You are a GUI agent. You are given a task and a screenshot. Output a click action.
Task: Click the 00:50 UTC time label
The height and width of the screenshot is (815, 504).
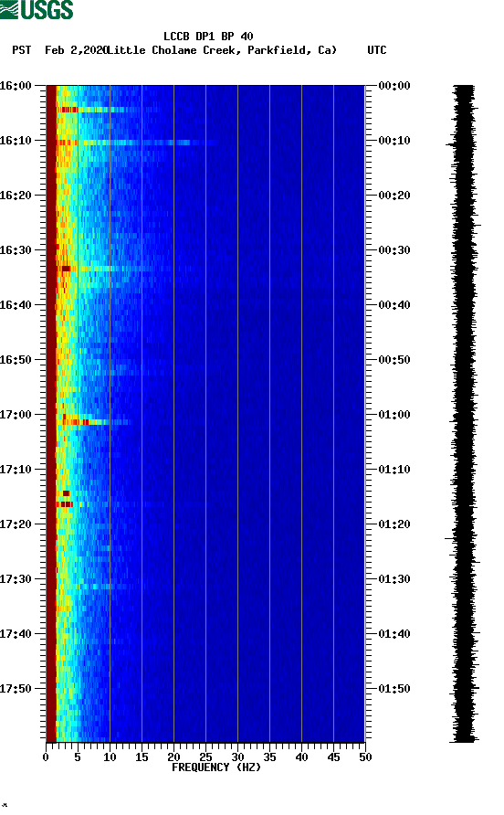tap(394, 360)
